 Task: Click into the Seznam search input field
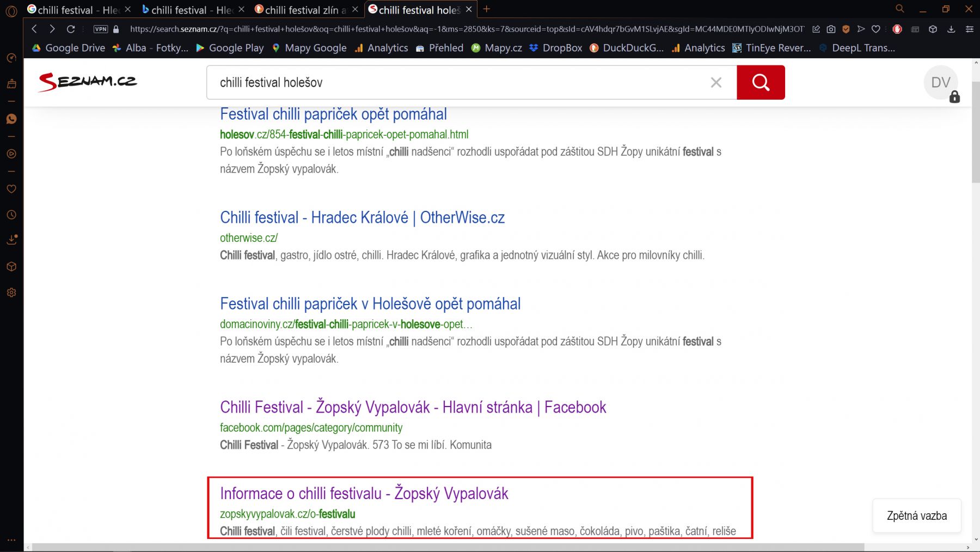(457, 82)
